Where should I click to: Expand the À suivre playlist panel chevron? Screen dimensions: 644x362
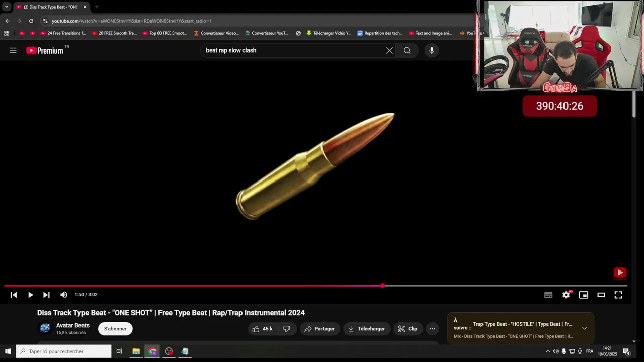coord(584,328)
